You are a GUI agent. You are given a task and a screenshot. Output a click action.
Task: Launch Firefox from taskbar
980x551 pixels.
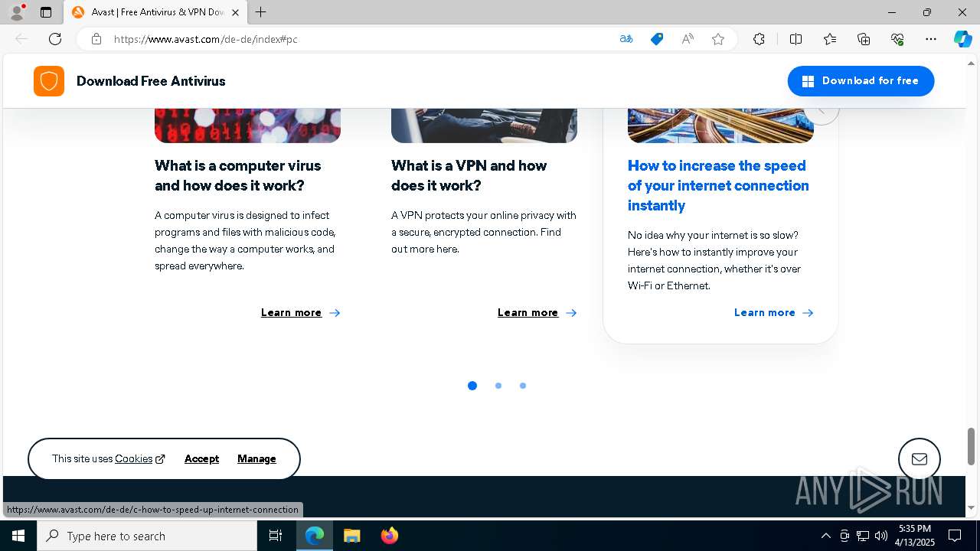pos(390,536)
